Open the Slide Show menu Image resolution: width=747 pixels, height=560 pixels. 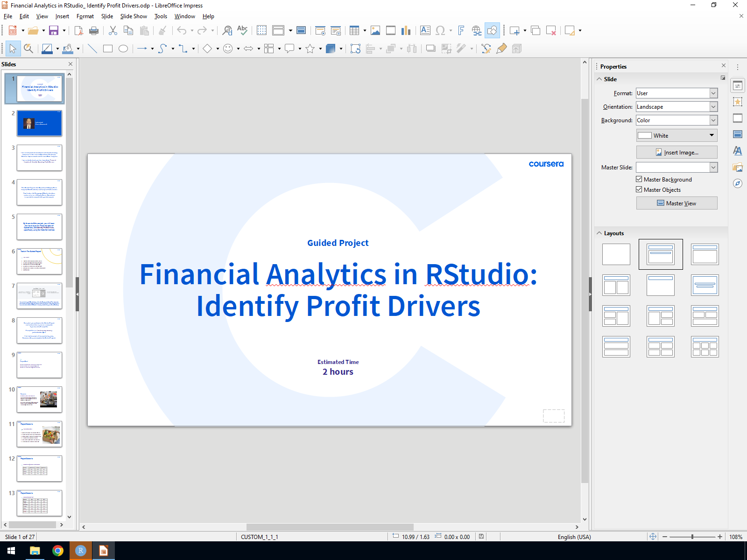click(x=134, y=16)
